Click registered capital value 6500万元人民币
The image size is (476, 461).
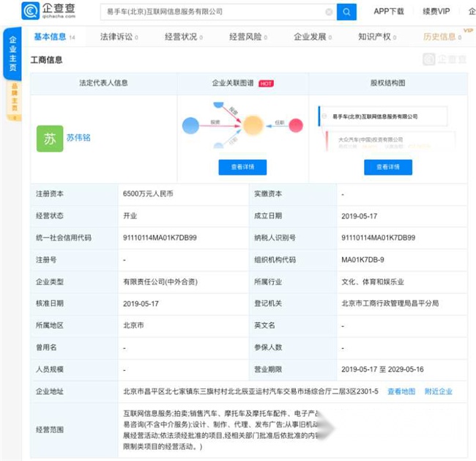pos(148,194)
